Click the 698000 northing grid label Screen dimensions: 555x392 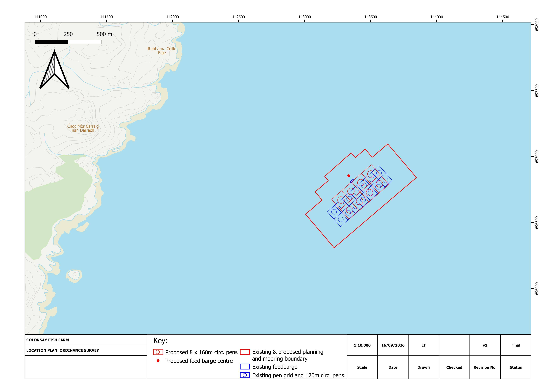537,25
